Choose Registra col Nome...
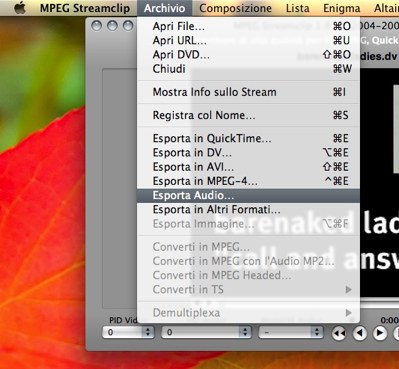 tap(248, 115)
